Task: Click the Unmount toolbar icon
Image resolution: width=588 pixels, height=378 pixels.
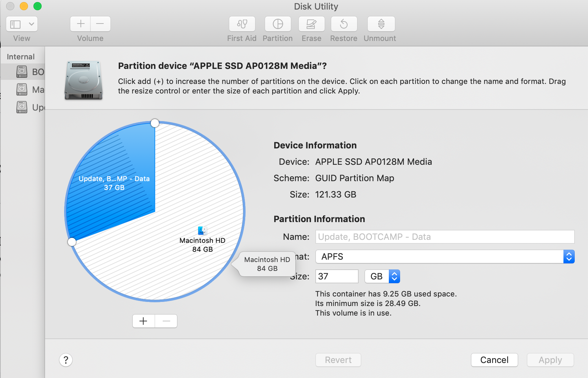Action: coord(381,24)
